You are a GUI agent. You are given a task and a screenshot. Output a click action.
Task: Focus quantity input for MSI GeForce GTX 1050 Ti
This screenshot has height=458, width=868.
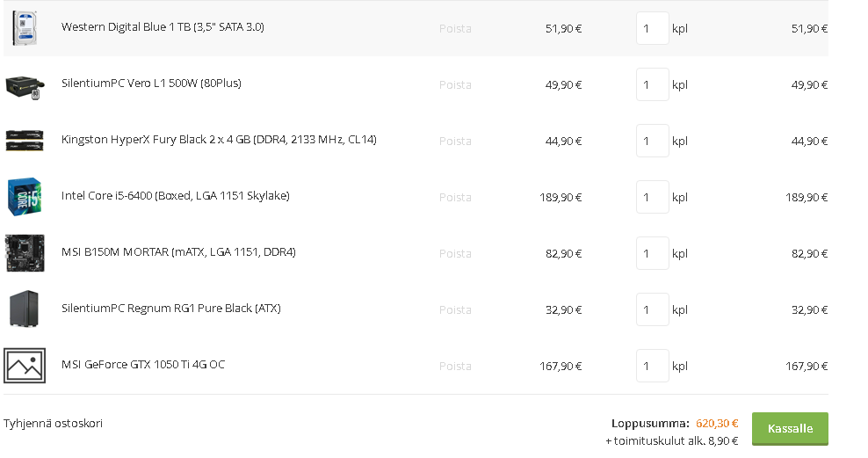tap(653, 366)
